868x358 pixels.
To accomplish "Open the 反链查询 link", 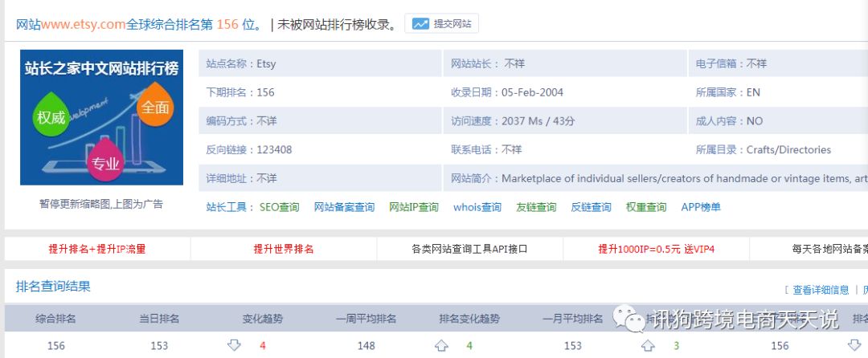I will click(591, 207).
